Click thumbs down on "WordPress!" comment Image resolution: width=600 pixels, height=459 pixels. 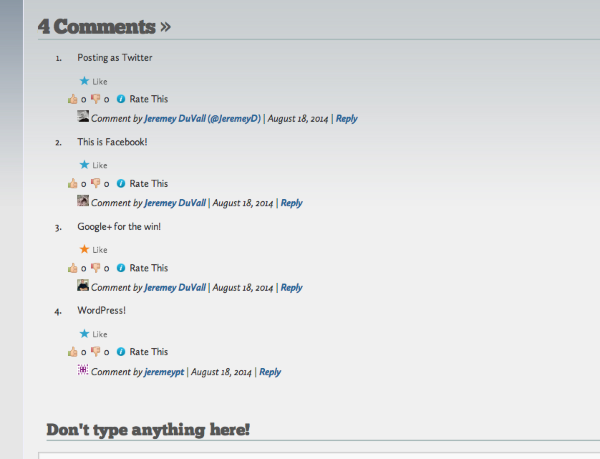pyautogui.click(x=96, y=352)
